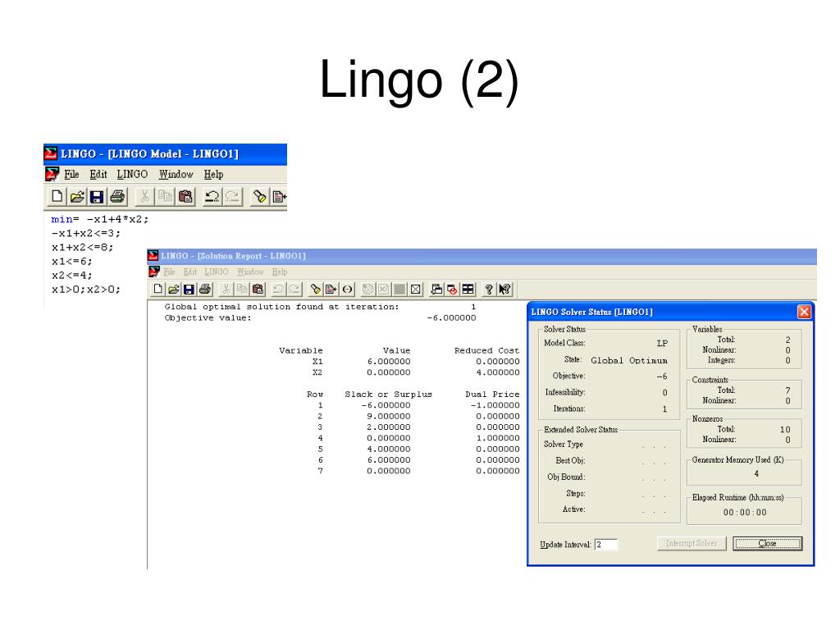Click constraint line 'x1+x2<=8;'
Image resolution: width=840 pixels, height=630 pixels.
click(x=83, y=247)
